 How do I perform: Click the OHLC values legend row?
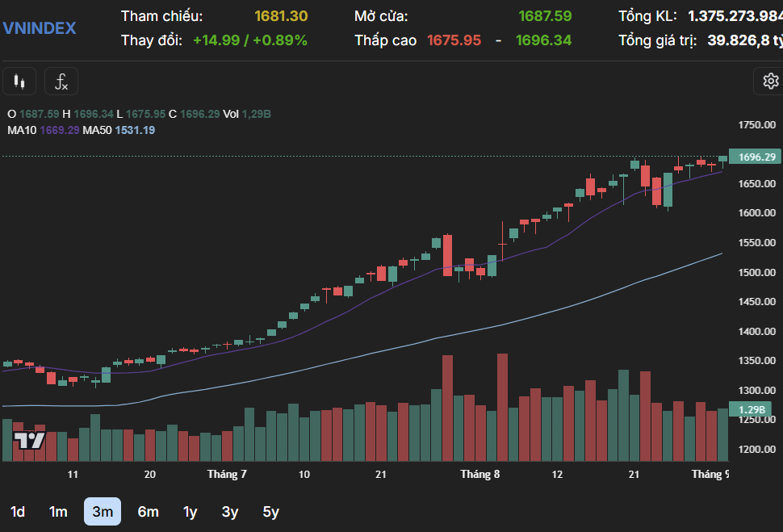[140, 114]
